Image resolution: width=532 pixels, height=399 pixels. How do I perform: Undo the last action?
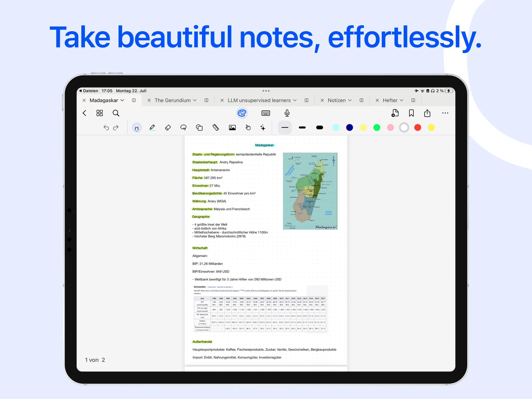106,128
